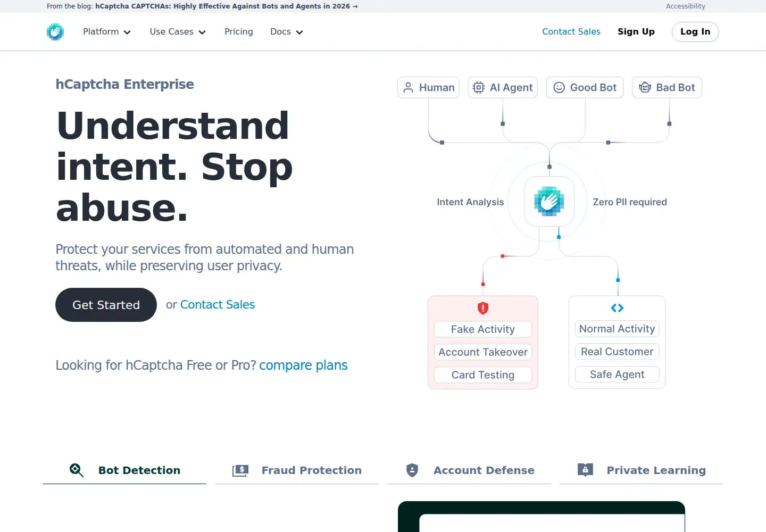Click the money icon beside Fraud Protection
This screenshot has height=532, width=766.
tap(240, 470)
